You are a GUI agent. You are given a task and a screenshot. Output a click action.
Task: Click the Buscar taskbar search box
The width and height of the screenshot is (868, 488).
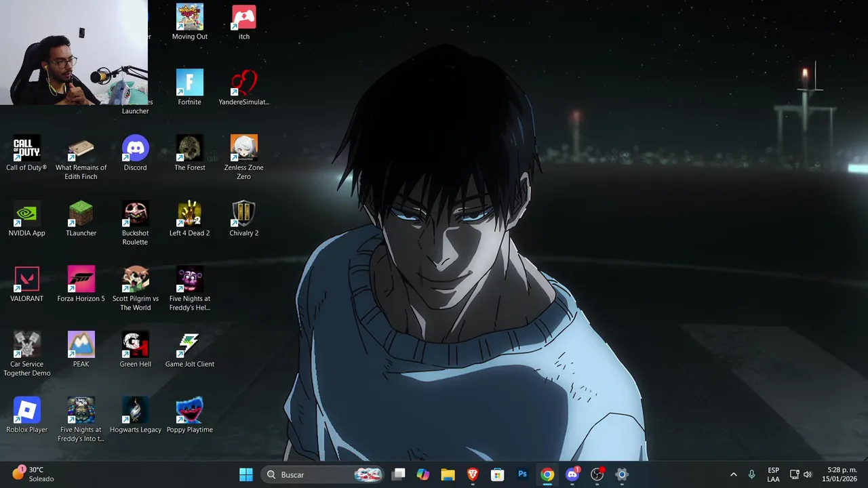[322, 474]
